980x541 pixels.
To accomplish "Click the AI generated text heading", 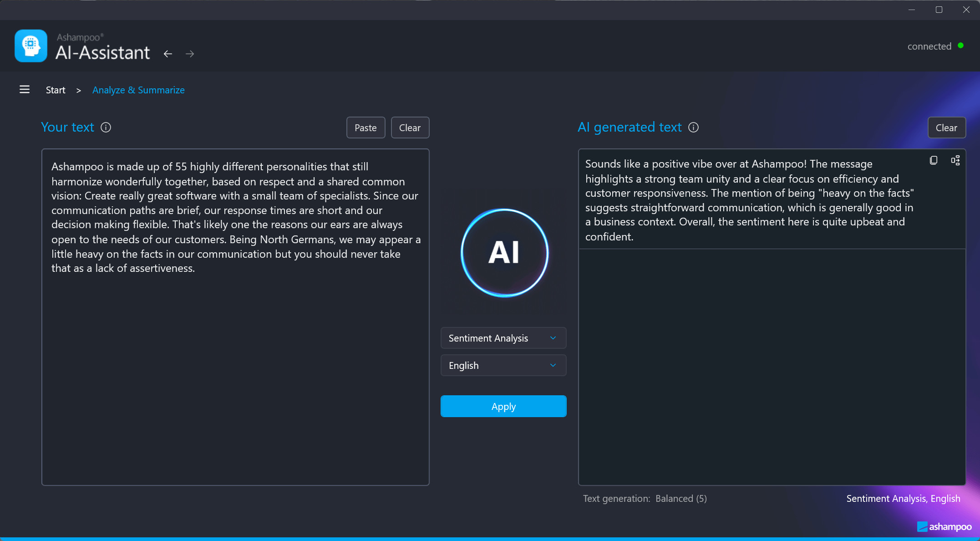I will pyautogui.click(x=630, y=127).
